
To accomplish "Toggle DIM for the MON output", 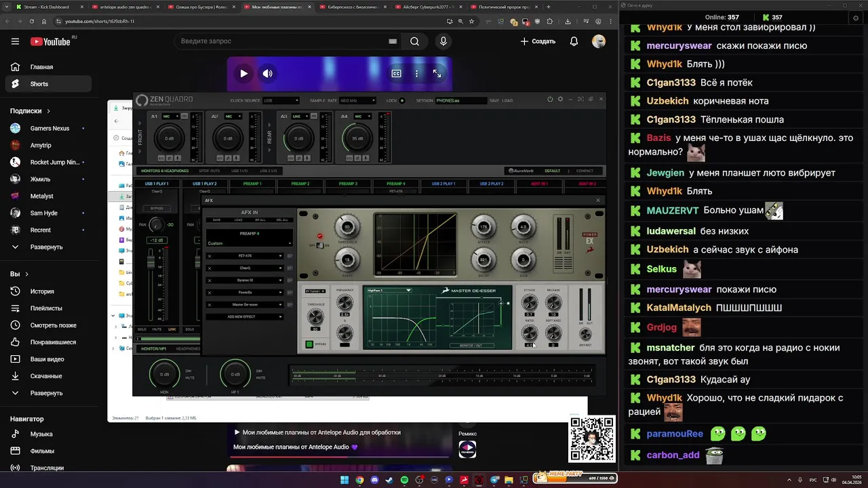I will 189,371.
